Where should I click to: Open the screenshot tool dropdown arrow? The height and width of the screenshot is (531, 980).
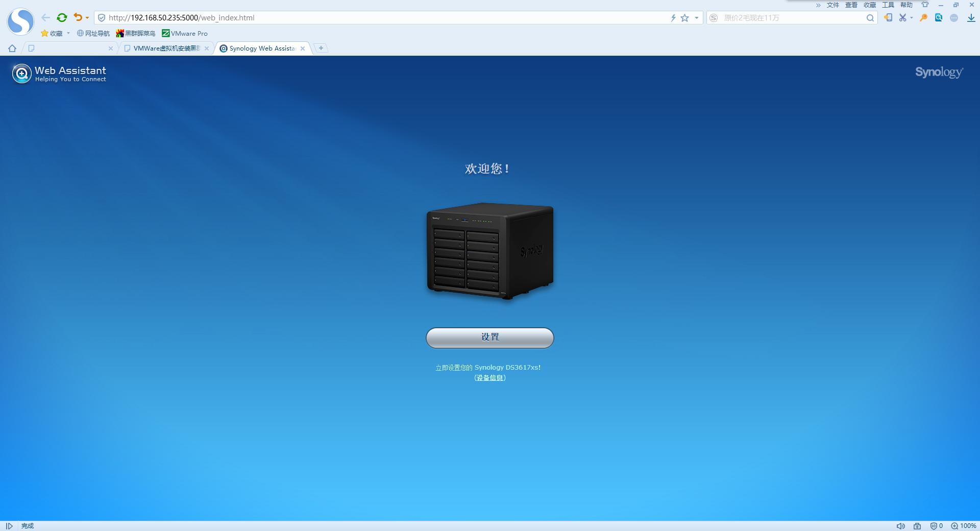pos(912,17)
